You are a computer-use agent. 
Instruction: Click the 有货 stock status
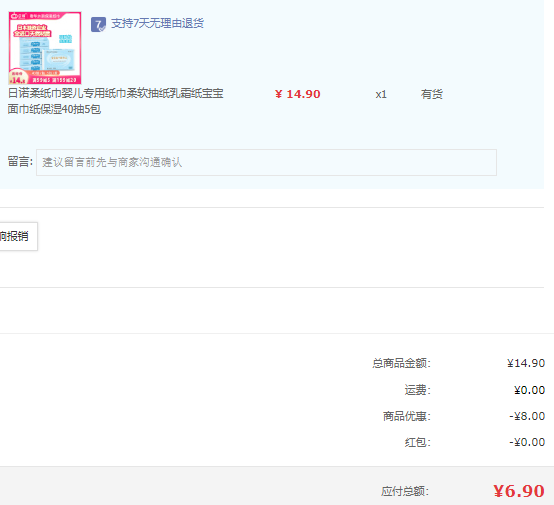pos(431,94)
